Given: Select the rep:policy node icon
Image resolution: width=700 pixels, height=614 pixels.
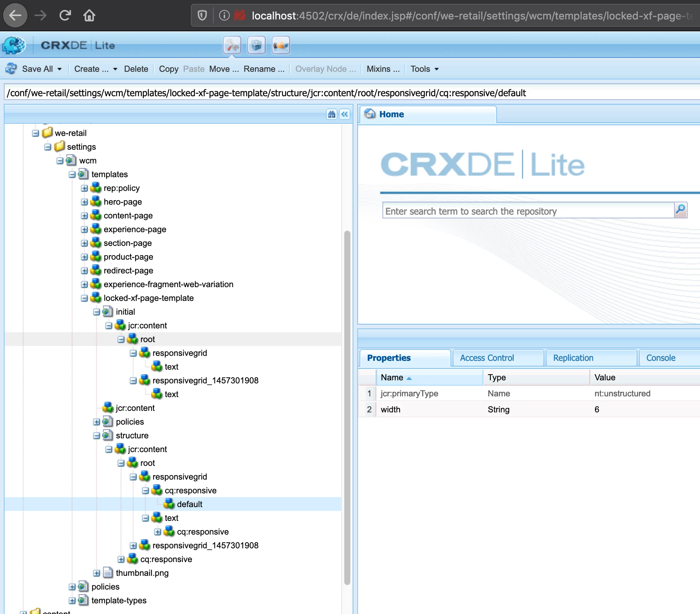Looking at the screenshot, I should coord(95,187).
